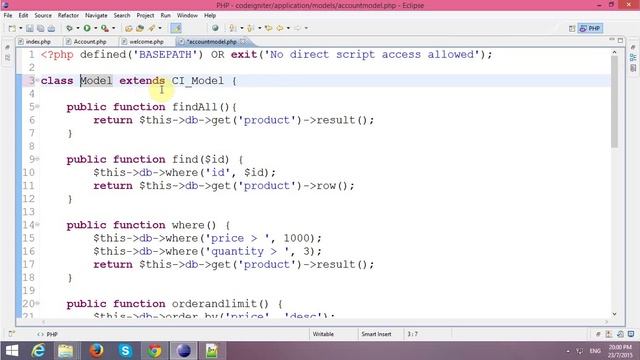Open Internet Explorer from the taskbar

click(38, 351)
